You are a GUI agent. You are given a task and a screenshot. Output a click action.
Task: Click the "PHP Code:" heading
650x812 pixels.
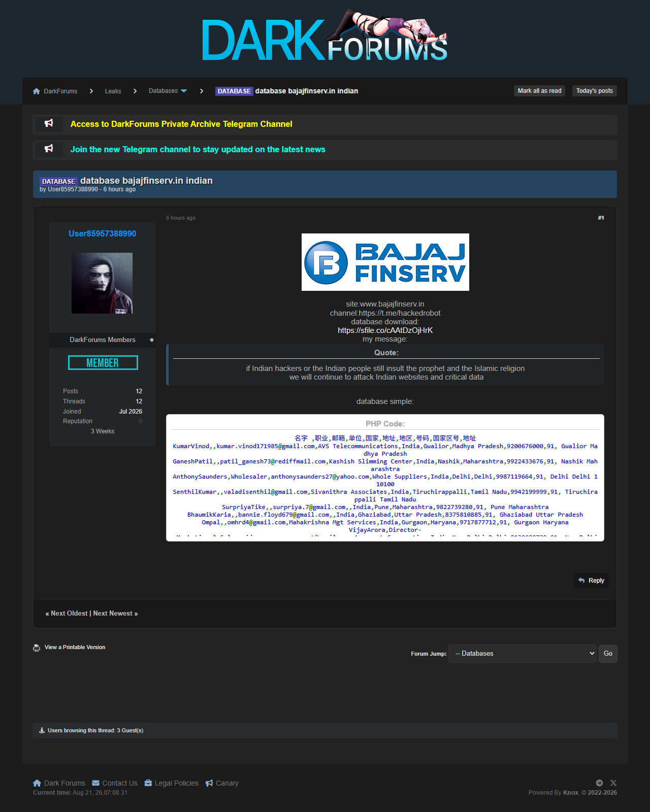click(x=385, y=424)
